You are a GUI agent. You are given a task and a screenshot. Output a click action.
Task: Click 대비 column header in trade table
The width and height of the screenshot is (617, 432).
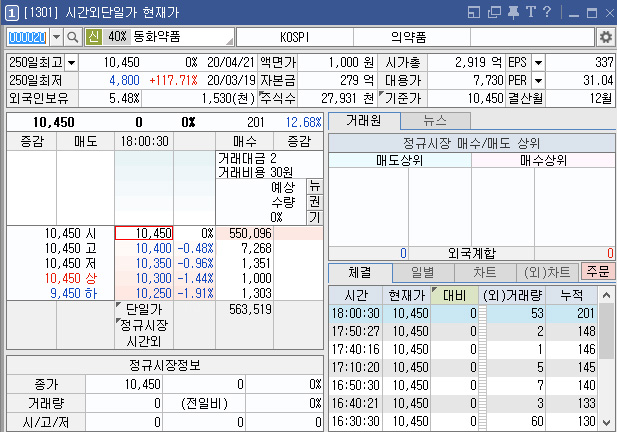point(454,295)
